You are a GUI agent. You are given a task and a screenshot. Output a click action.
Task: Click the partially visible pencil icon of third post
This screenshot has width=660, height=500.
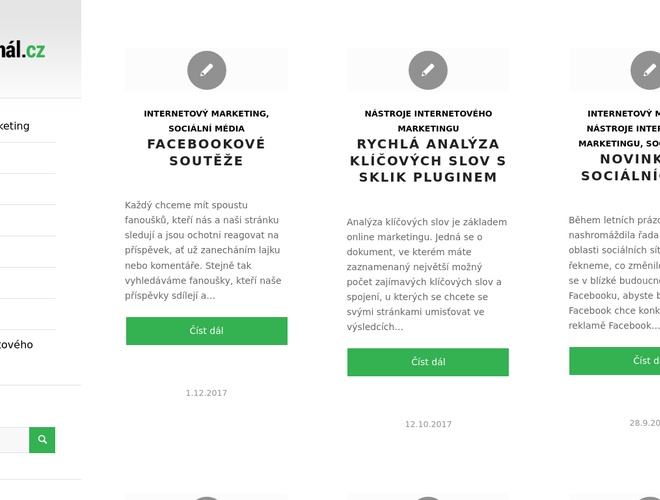pos(648,70)
